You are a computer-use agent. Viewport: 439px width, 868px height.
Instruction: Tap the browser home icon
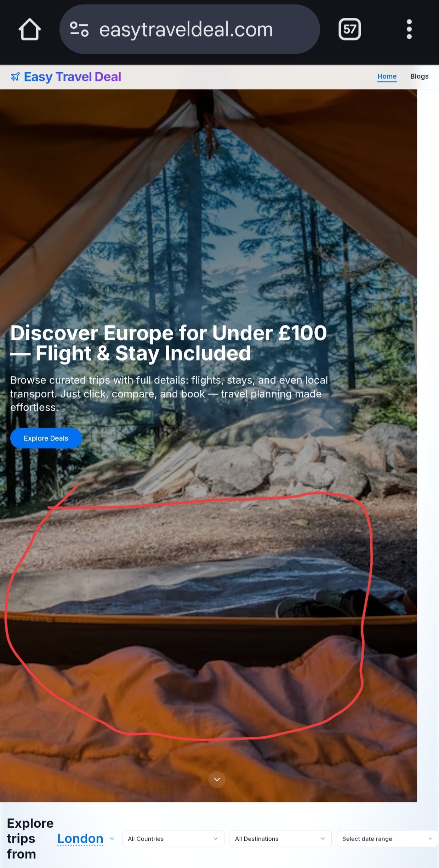coord(29,29)
